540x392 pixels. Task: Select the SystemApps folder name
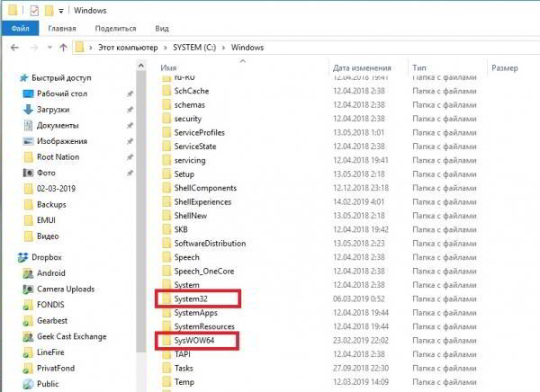pyautogui.click(x=195, y=313)
